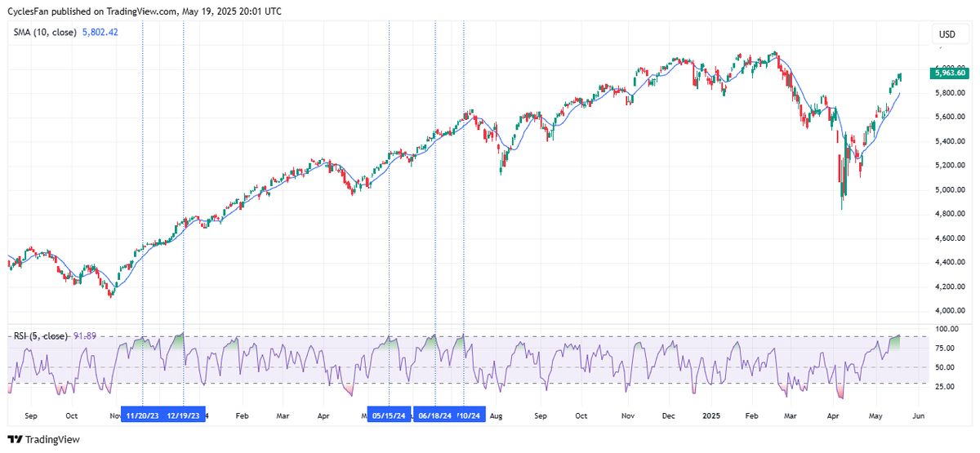Click the SMA value 5,802.42
Viewport: 980px width, 453px height.
[100, 33]
